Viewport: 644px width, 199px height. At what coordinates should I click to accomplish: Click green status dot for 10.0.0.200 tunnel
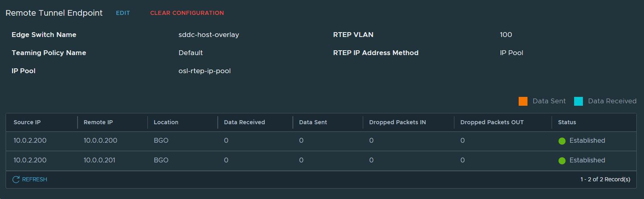pyautogui.click(x=562, y=141)
